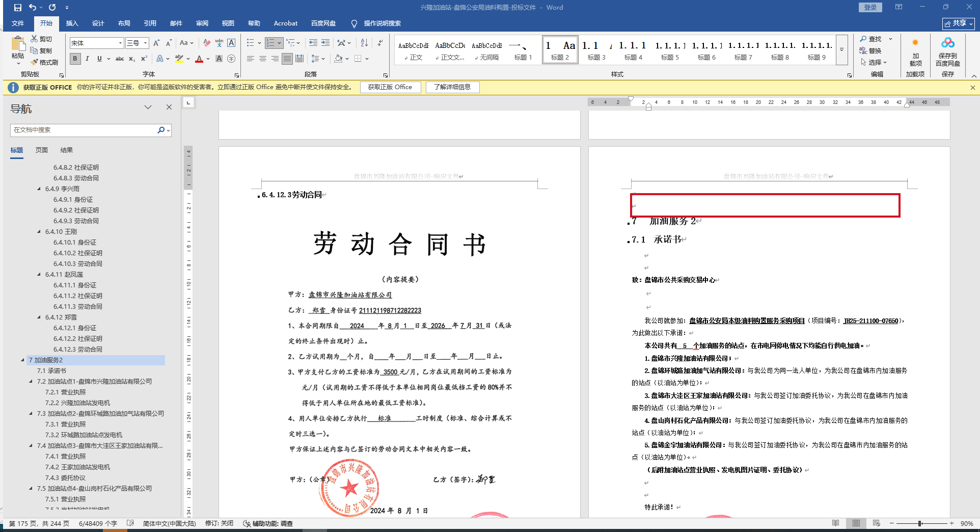Clear all formatting with the eraser icon

tap(206, 43)
